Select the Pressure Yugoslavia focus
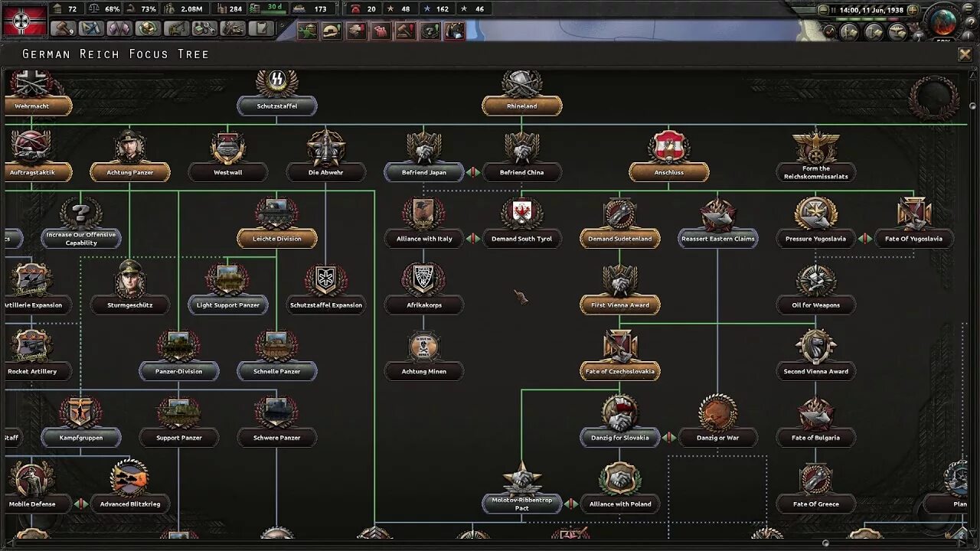The image size is (980, 551). [x=816, y=239]
